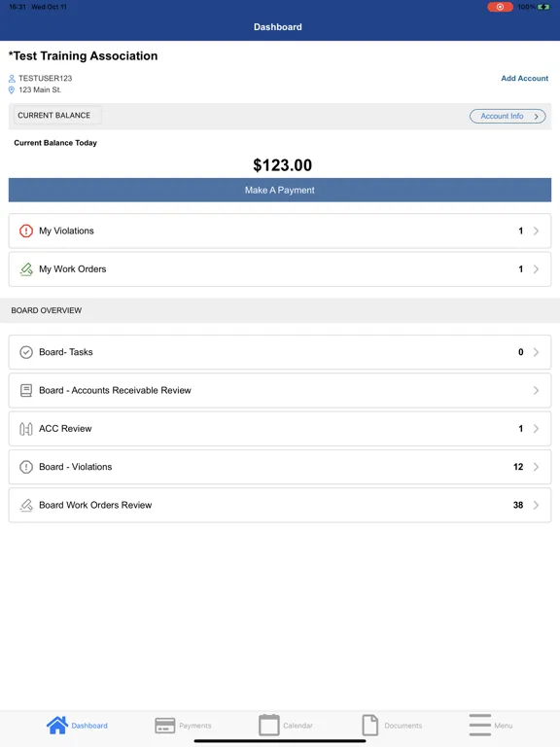Tap the red screen recording indicator
This screenshot has width=560, height=747.
pyautogui.click(x=500, y=7)
